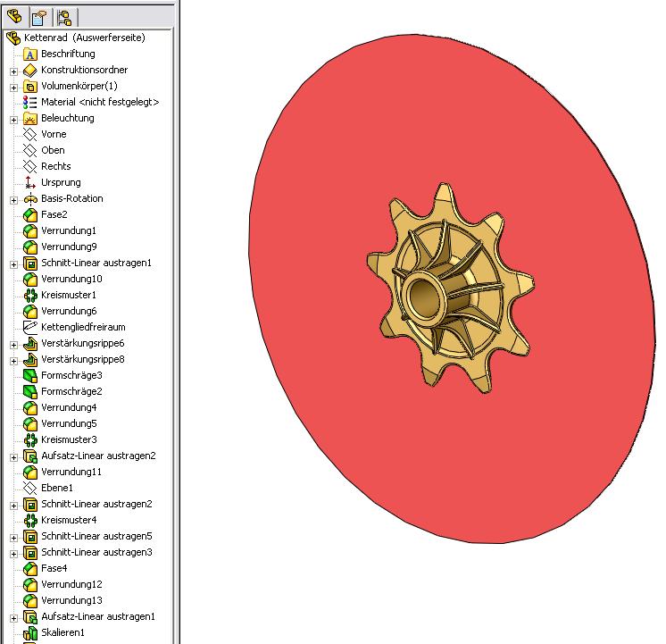666x644 pixels.
Task: Open the FeatureManager design tree tab
Action: [x=15, y=18]
